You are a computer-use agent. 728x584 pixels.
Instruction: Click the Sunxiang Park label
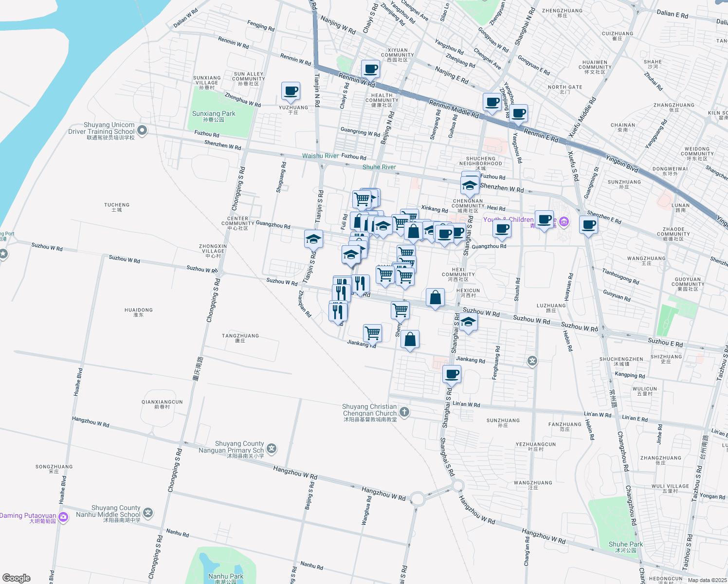click(213, 113)
